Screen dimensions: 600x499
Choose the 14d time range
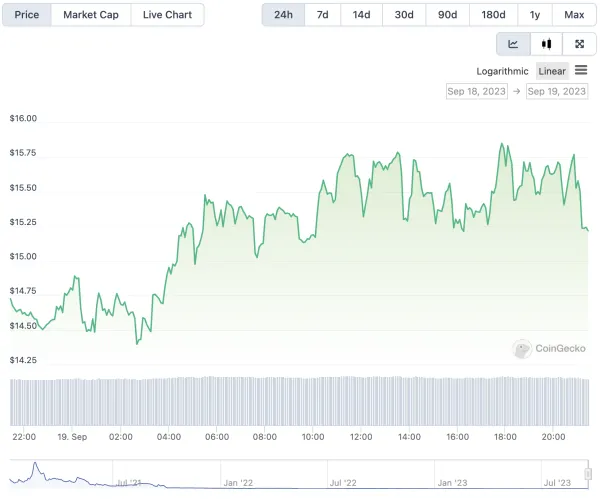coord(361,15)
